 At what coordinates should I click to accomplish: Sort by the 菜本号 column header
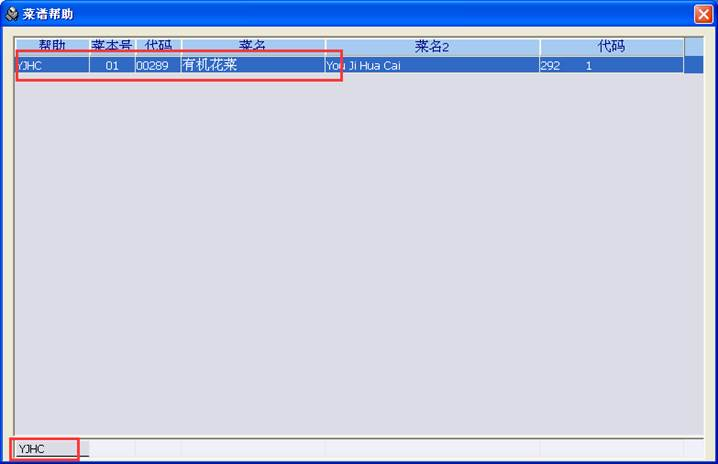(x=112, y=46)
